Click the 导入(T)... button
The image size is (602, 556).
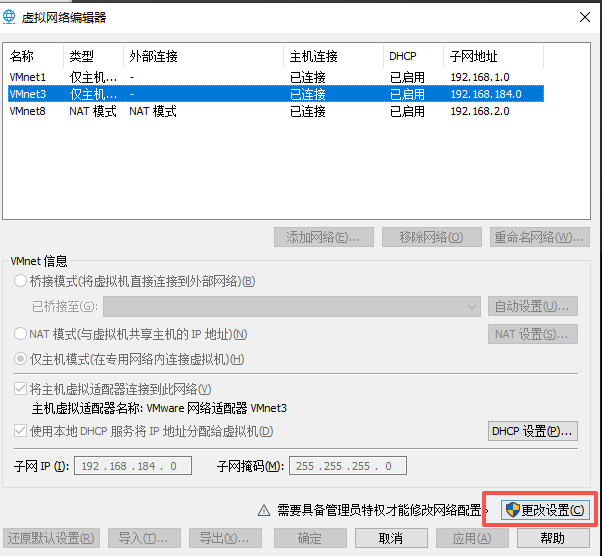click(x=144, y=538)
